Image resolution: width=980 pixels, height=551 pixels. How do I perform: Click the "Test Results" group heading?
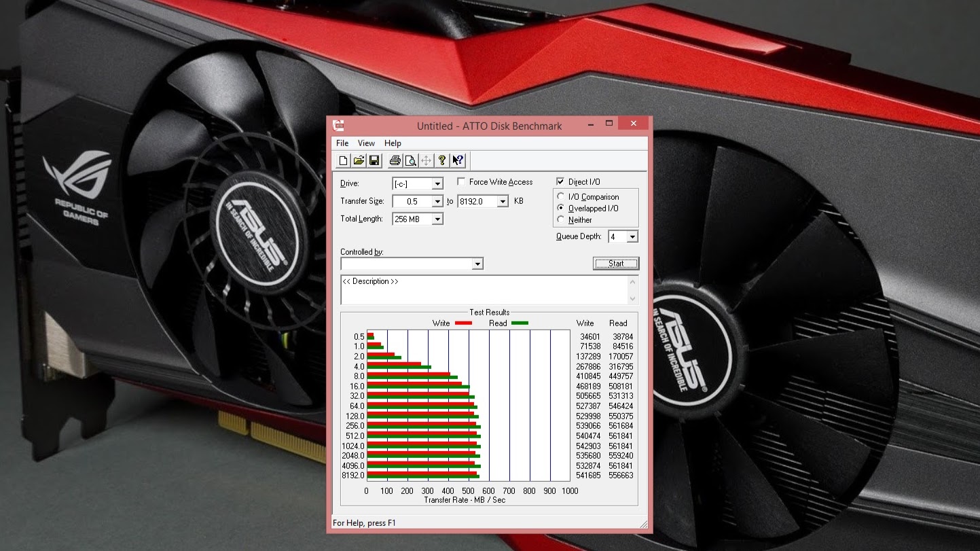coord(489,313)
